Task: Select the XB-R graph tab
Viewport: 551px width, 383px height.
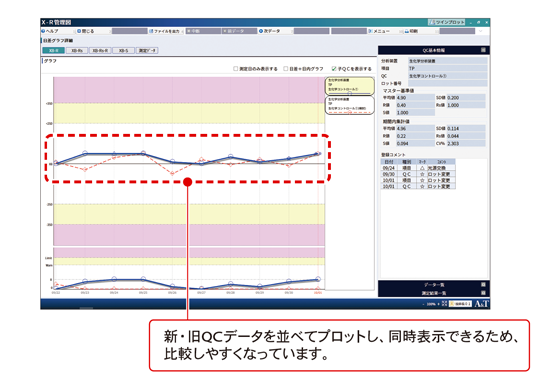Action: click(53, 51)
